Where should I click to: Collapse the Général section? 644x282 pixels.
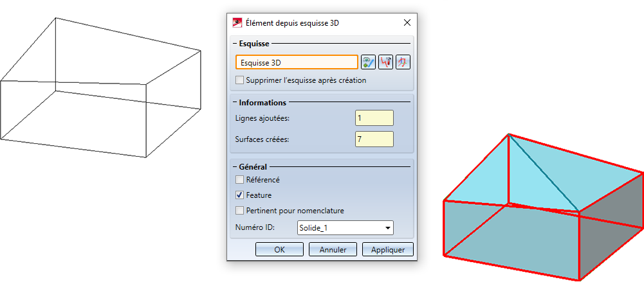coord(235,167)
